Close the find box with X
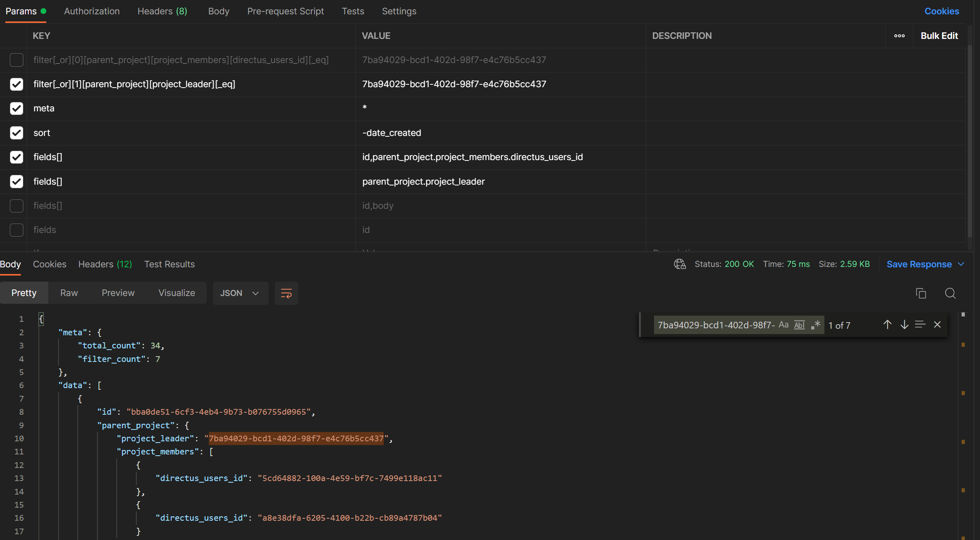 (937, 325)
